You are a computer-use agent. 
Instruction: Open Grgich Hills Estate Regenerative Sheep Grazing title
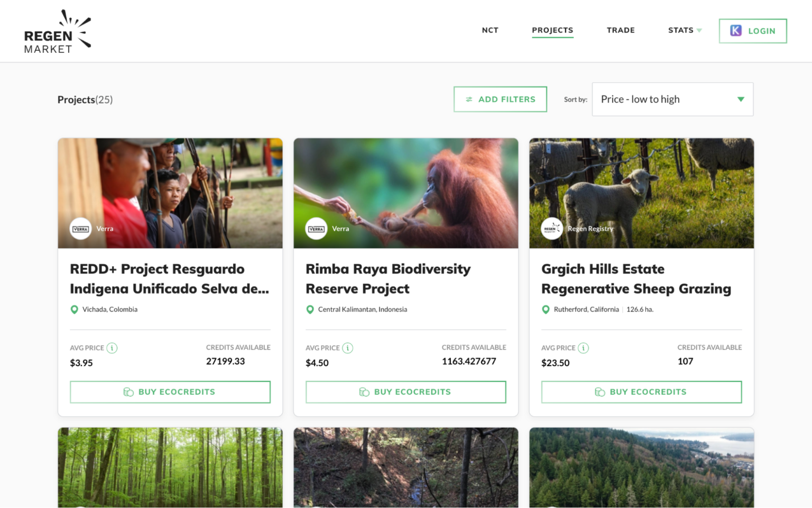[636, 279]
